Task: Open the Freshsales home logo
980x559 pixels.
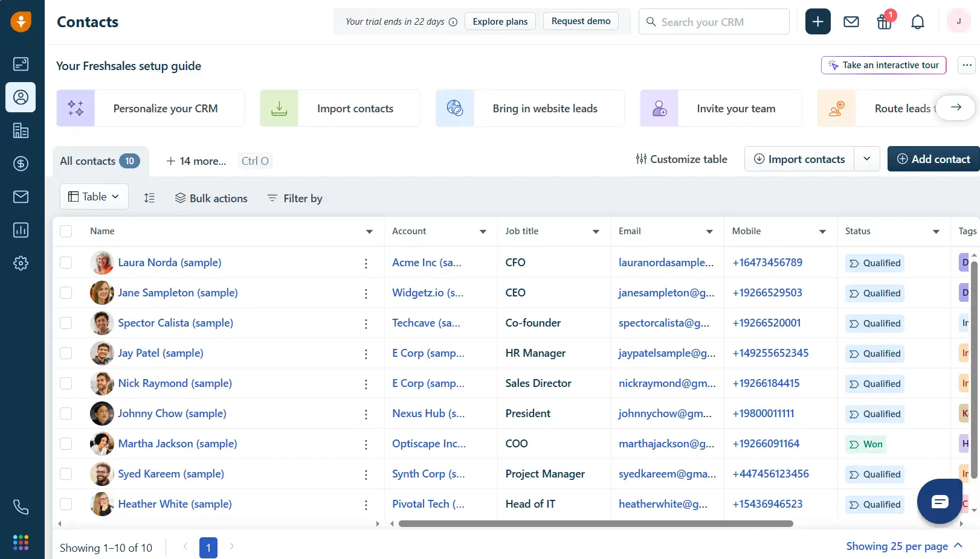Action: coord(21,22)
